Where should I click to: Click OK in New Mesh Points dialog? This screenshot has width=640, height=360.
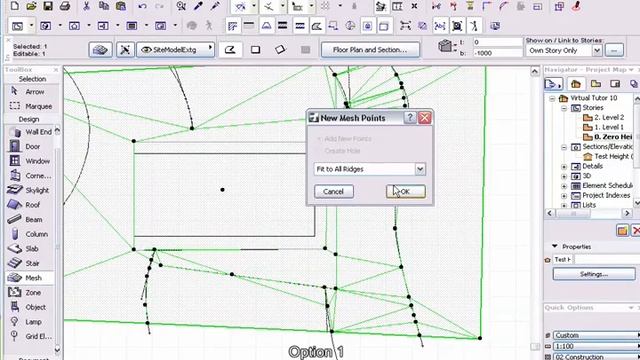tap(406, 192)
